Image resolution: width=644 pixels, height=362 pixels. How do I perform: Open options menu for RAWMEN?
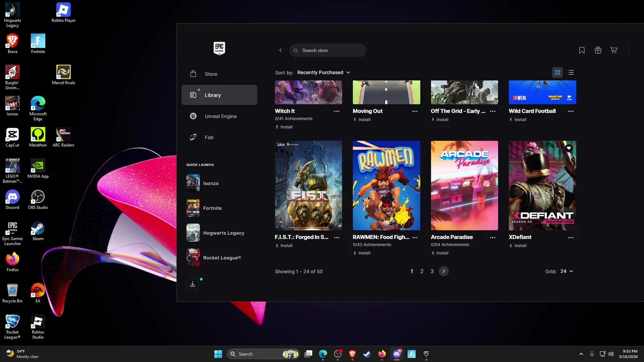pyautogui.click(x=415, y=237)
